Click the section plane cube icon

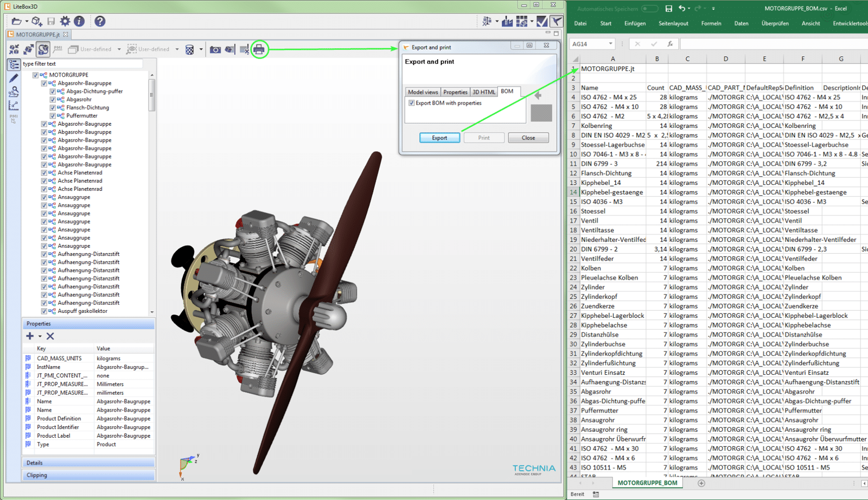230,50
